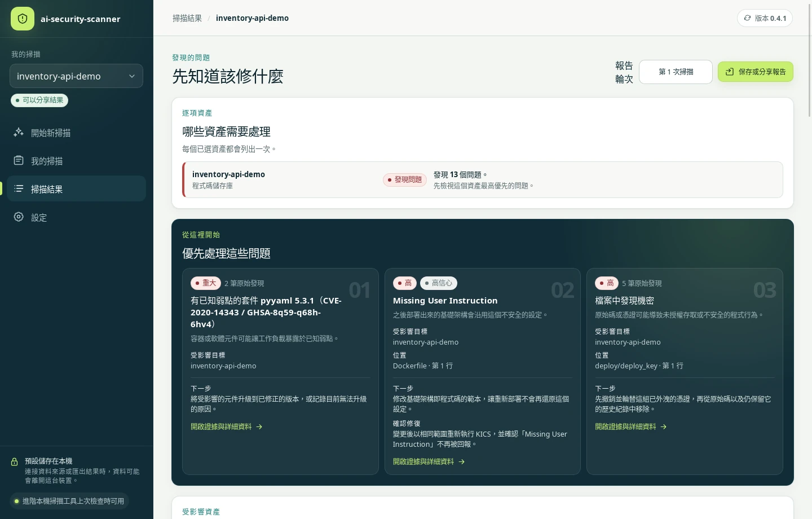Open 我的掃描 in sidebar
The image size is (812, 519).
point(76,161)
